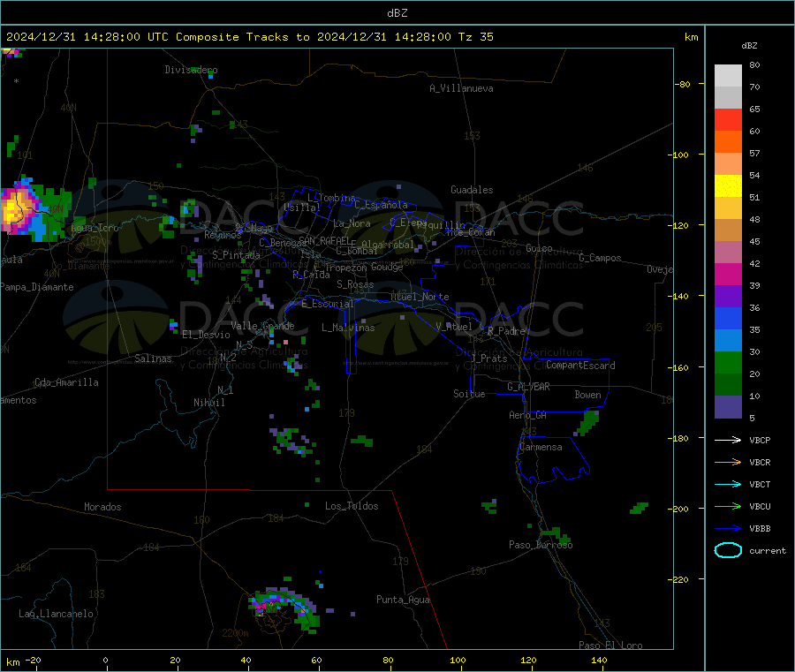Screen dimensions: 795x672
Task: Click the VBCP white arrow legend icon
Action: [x=728, y=440]
